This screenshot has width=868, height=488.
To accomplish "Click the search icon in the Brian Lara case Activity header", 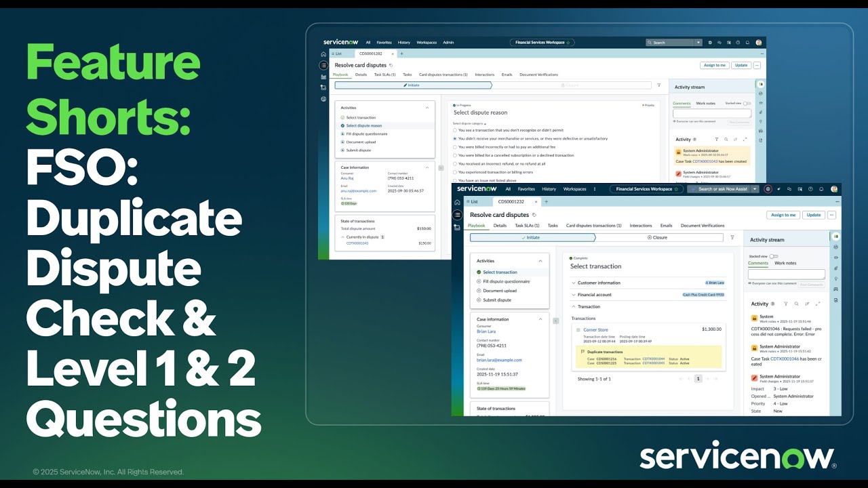I will point(796,304).
